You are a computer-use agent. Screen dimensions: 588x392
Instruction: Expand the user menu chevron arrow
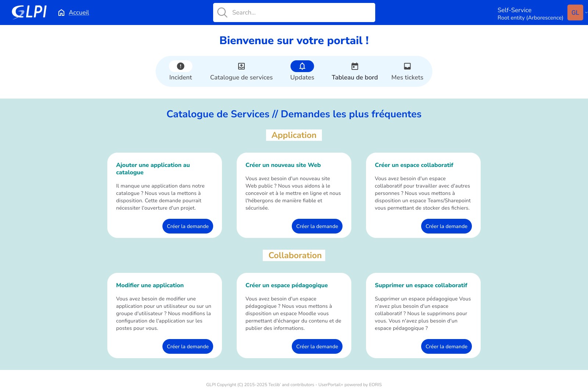(x=586, y=13)
